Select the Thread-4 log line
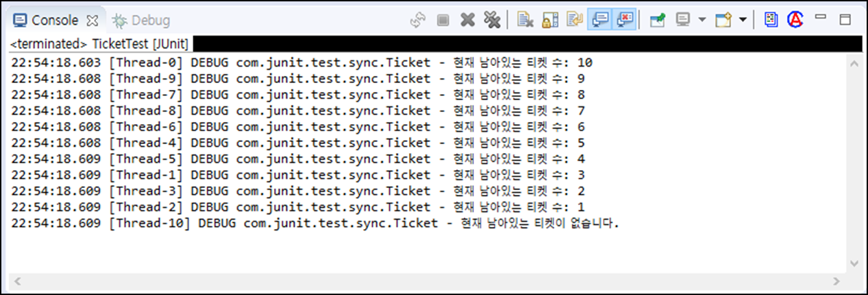Viewport: 868px width, 295px height. pos(298,143)
